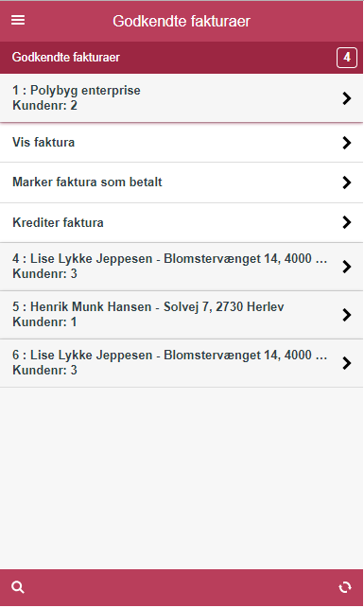Click chevron arrow beside Krediter faktura
364x608 pixels.
(x=347, y=222)
